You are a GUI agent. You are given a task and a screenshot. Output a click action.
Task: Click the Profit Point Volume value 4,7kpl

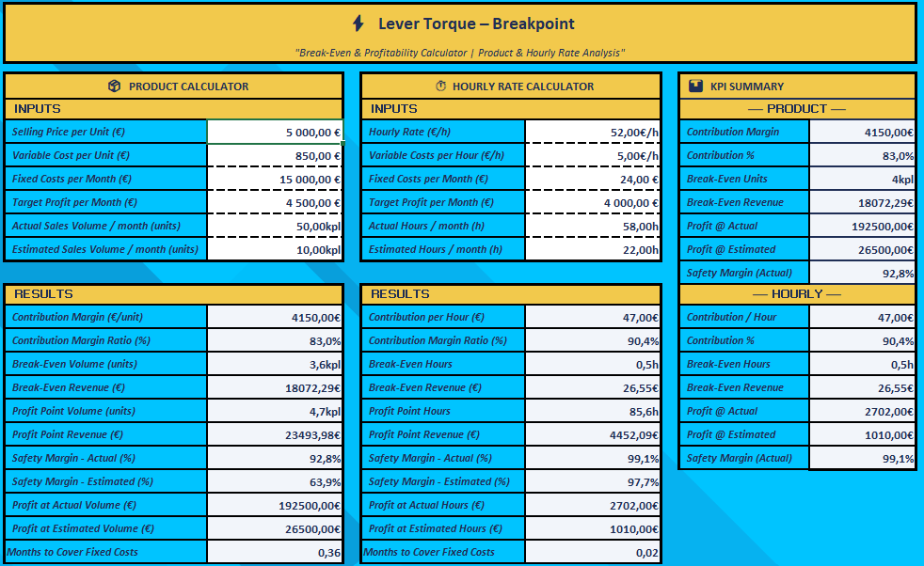(x=275, y=411)
